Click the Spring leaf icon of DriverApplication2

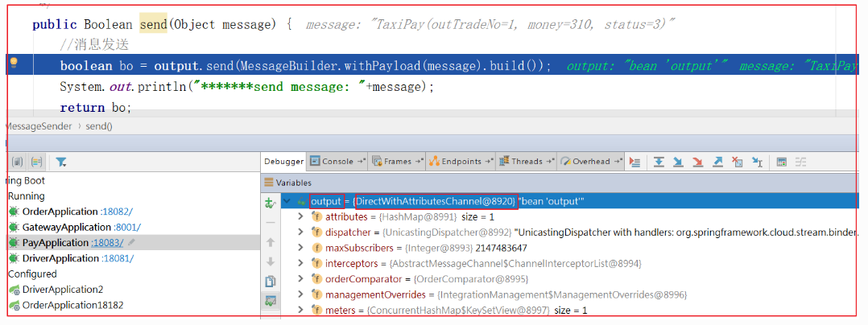click(x=14, y=290)
